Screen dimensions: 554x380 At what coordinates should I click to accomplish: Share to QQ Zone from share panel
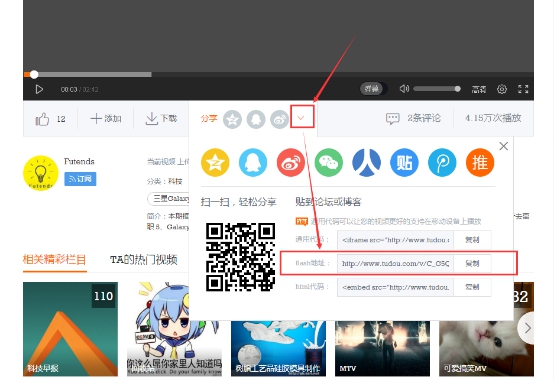(215, 163)
